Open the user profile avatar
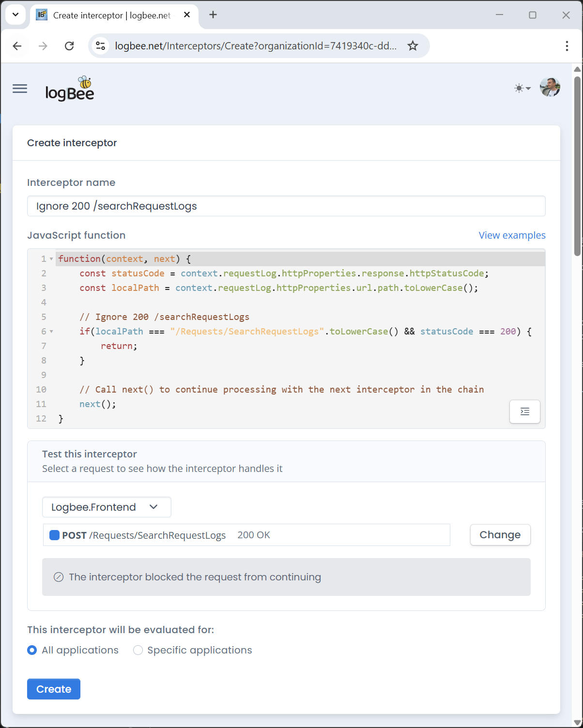Viewport: 583px width, 728px height. pyautogui.click(x=550, y=88)
